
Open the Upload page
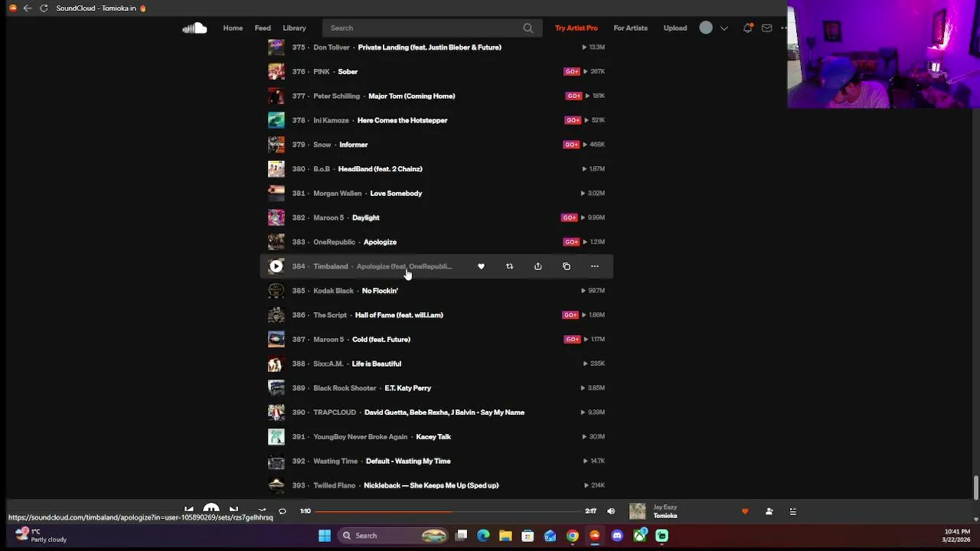pos(675,28)
